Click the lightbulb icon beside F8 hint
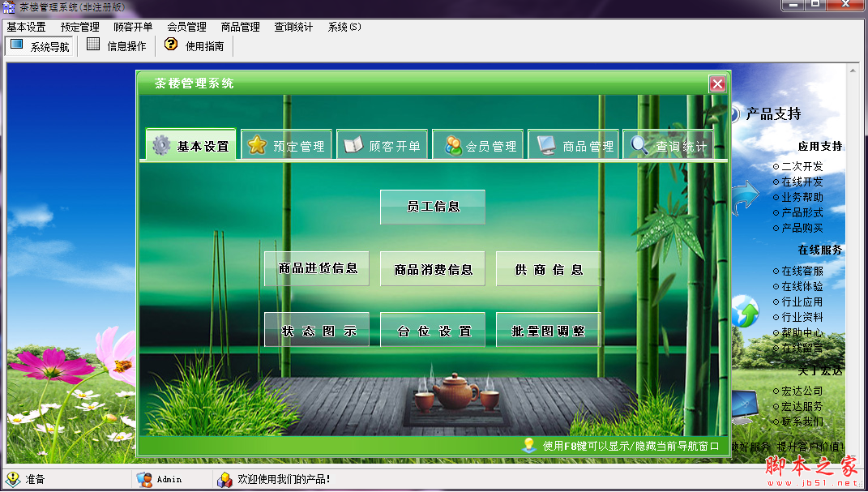The height and width of the screenshot is (492, 868). point(529,446)
